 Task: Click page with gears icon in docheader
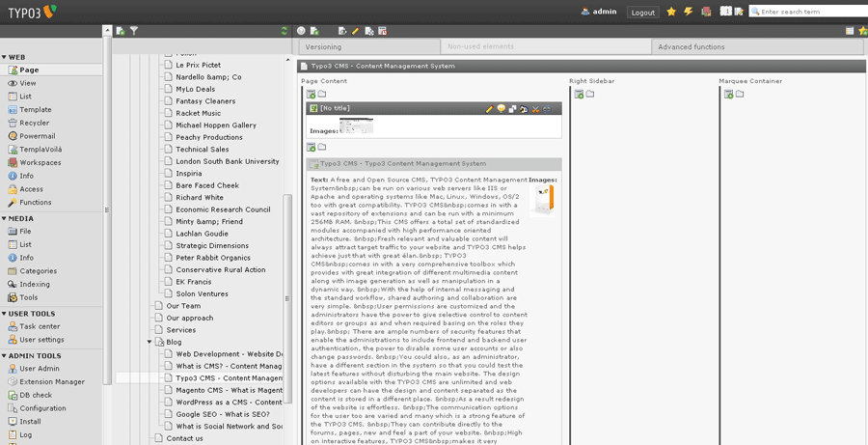369,31
